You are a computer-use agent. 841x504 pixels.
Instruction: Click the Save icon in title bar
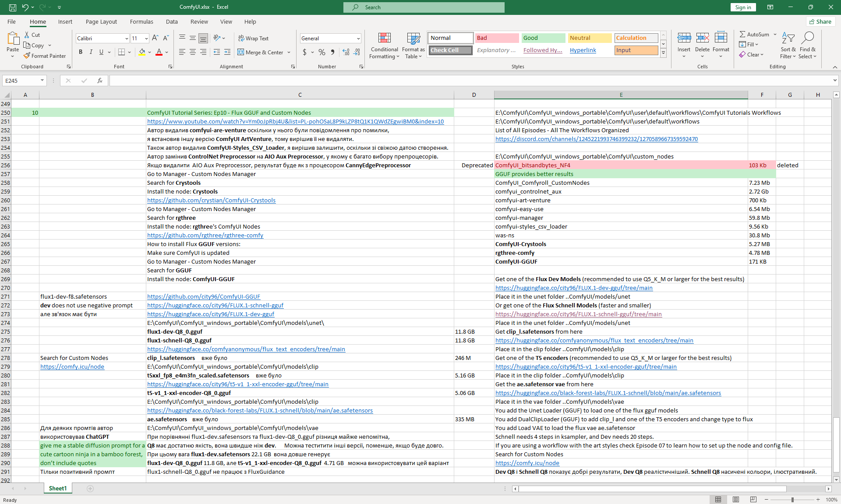(x=13, y=7)
